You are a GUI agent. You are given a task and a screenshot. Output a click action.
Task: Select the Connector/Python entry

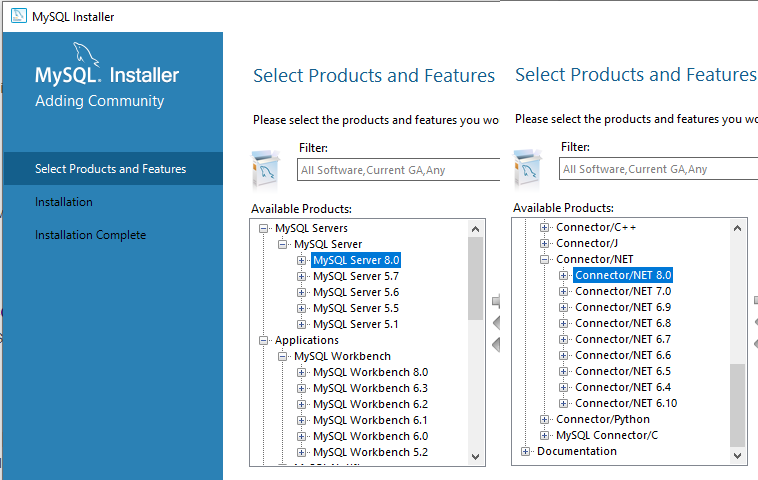click(x=603, y=419)
